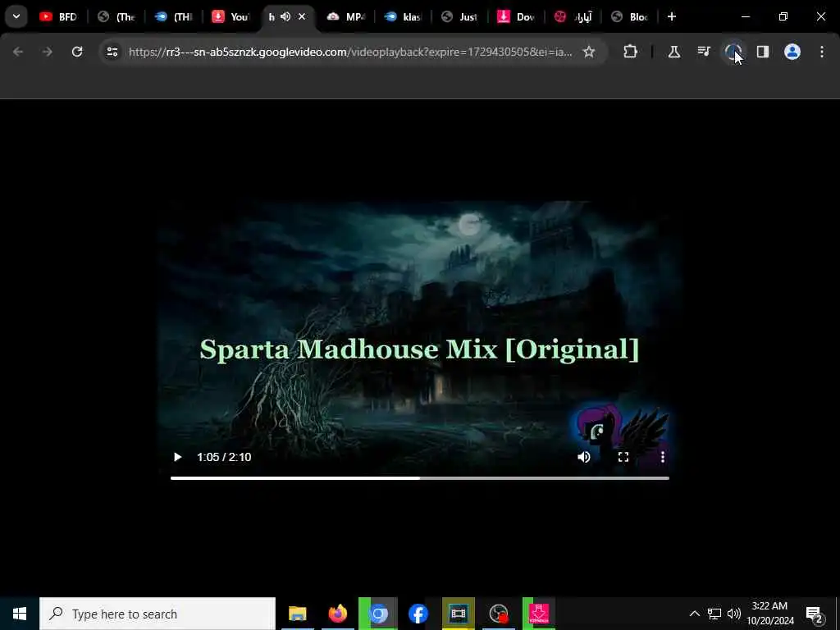
Task: Close the active video tab
Action: click(302, 16)
